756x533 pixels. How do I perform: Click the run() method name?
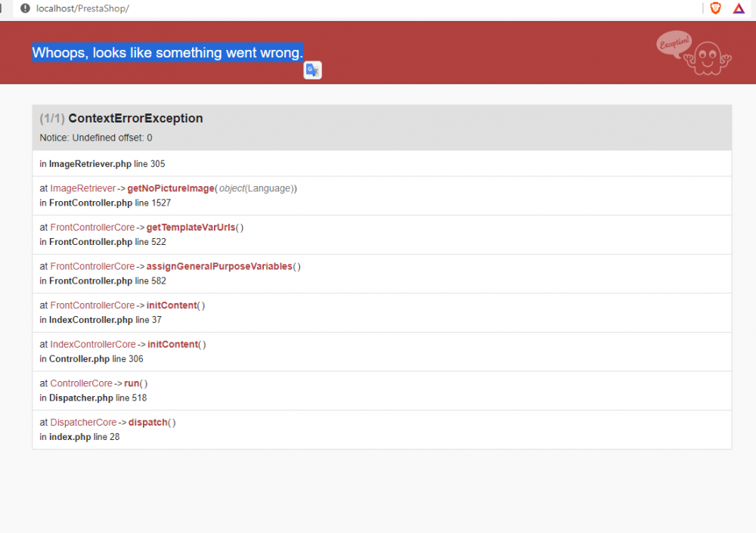[132, 383]
